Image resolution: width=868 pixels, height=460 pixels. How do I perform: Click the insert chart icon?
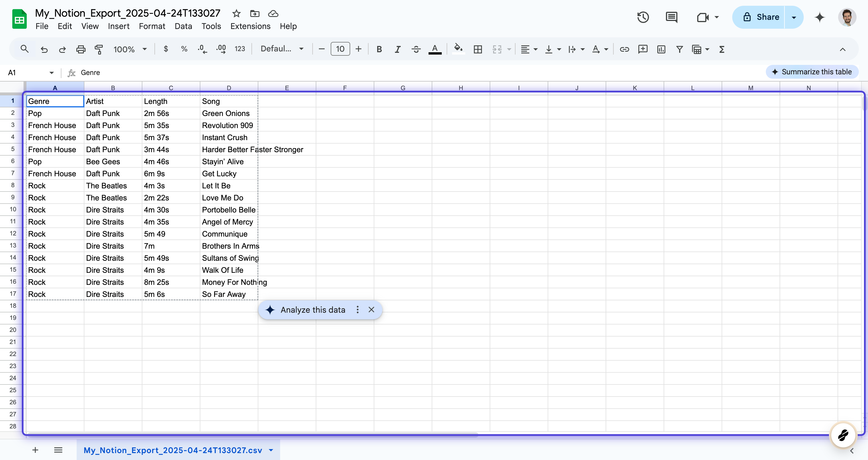point(661,49)
